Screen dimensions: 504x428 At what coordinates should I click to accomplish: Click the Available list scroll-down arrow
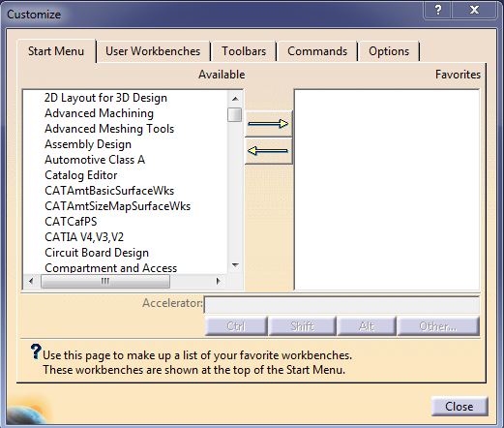tap(235, 265)
